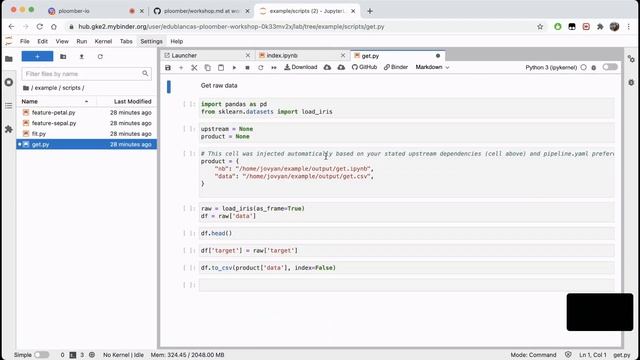The image size is (640, 360).
Task: Paste cell from clipboard
Action: tap(221, 67)
